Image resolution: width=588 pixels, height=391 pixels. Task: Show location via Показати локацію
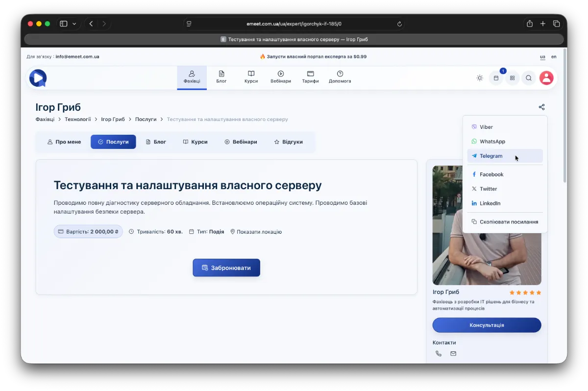pos(256,232)
